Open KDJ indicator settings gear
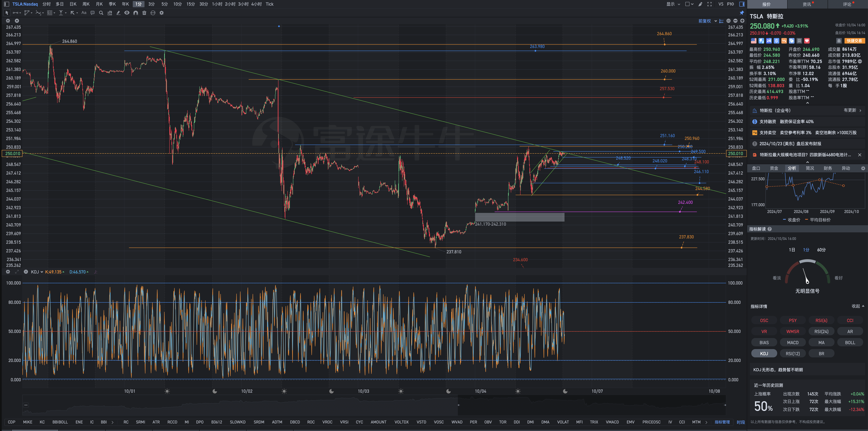The image size is (868, 431). (8, 272)
